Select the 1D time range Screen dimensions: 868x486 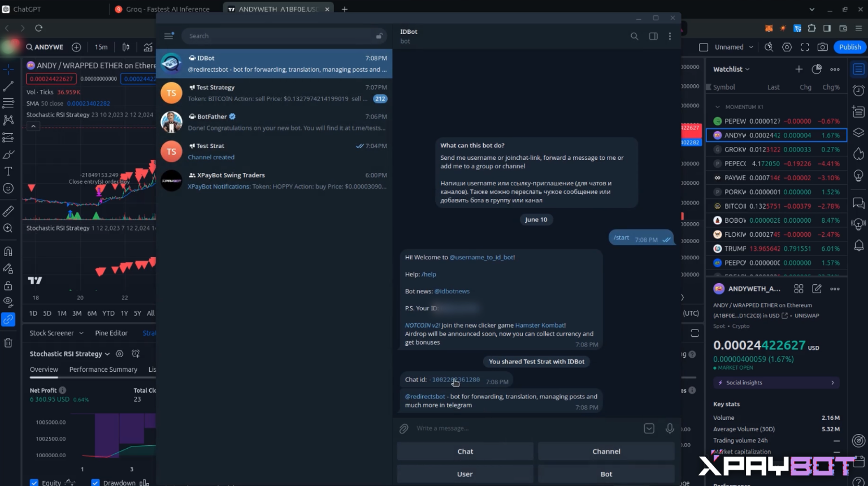pos(33,313)
